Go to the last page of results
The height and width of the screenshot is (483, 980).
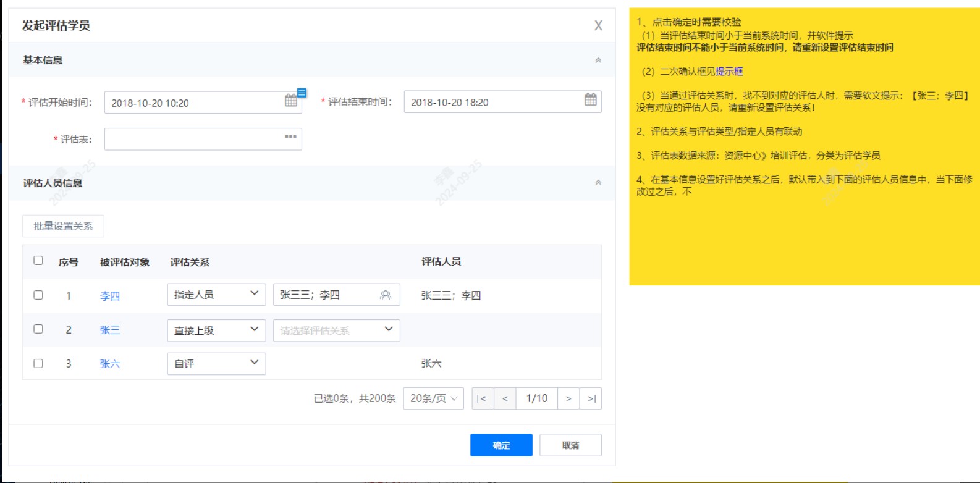tap(591, 399)
